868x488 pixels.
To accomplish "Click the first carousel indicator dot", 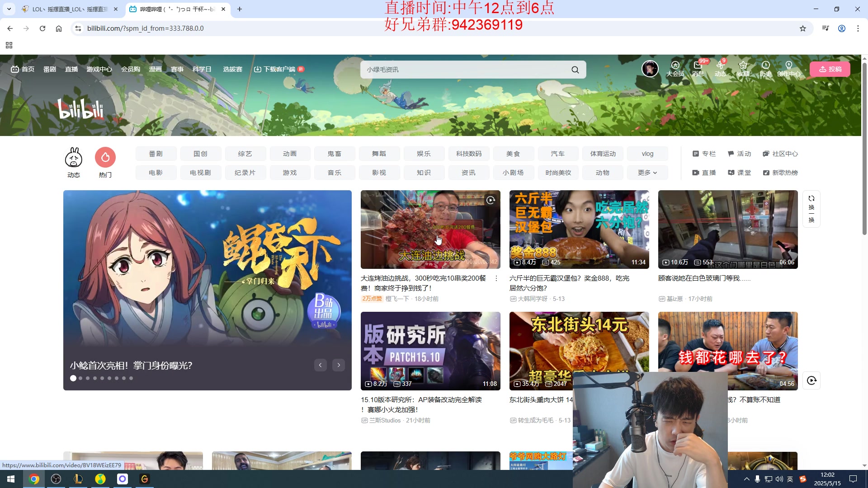I will [x=73, y=378].
